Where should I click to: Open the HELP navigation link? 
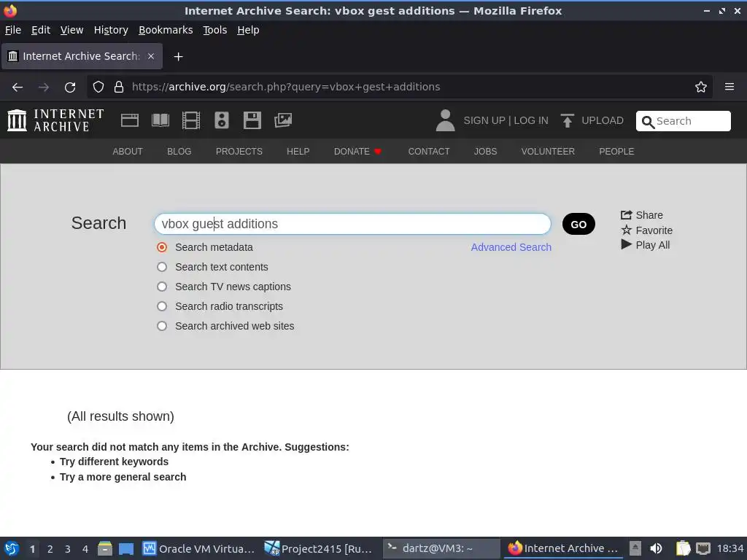pos(298,152)
